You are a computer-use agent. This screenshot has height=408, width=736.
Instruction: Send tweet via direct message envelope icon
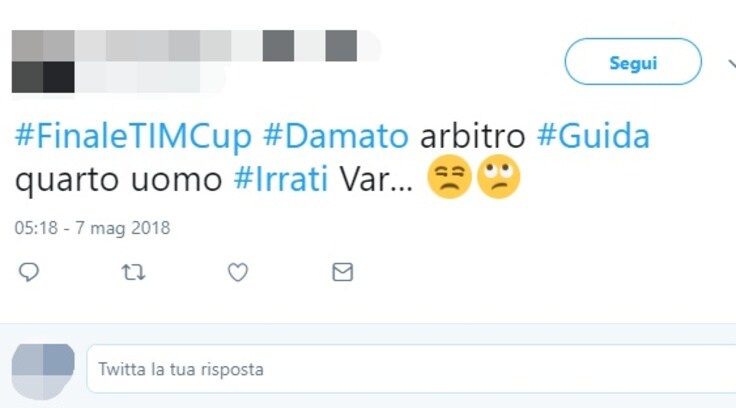pyautogui.click(x=343, y=272)
